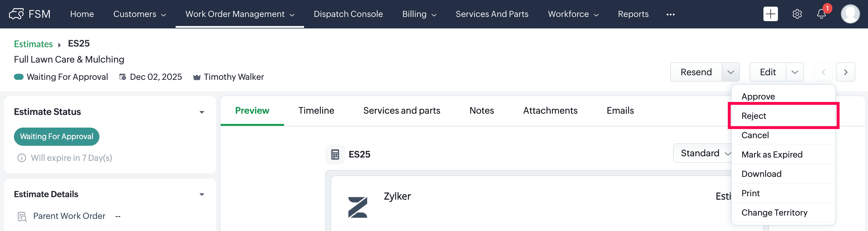Open the Services and parts tab
Image resolution: width=868 pixels, height=231 pixels.
402,111
